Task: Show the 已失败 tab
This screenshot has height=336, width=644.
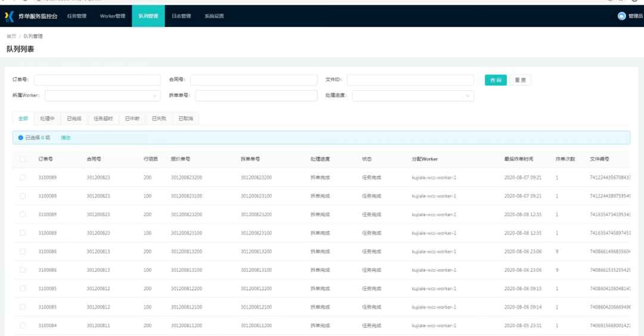Action: point(159,119)
